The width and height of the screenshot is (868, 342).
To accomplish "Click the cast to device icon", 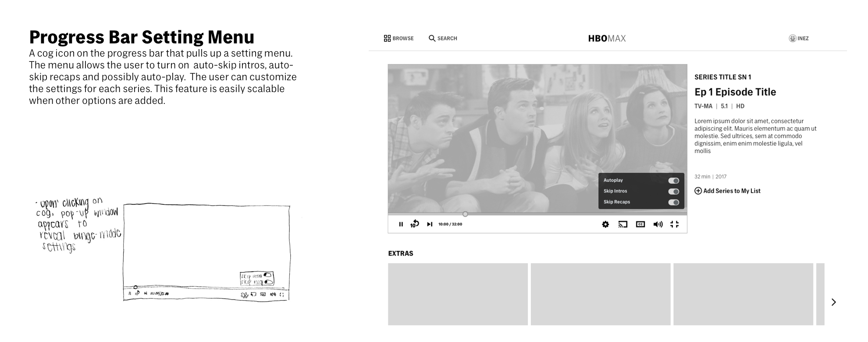I will (x=623, y=224).
